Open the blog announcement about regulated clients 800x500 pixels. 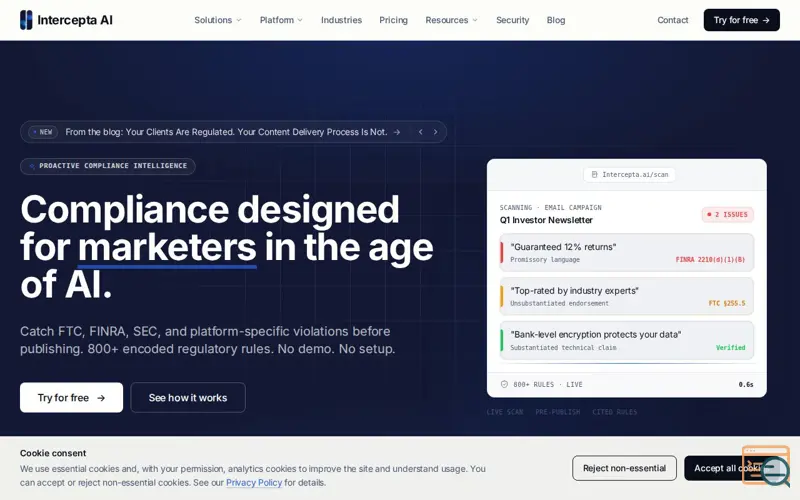(x=232, y=132)
